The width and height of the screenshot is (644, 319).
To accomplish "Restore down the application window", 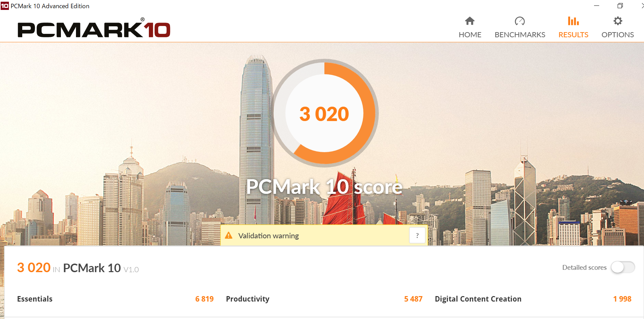I will [620, 6].
